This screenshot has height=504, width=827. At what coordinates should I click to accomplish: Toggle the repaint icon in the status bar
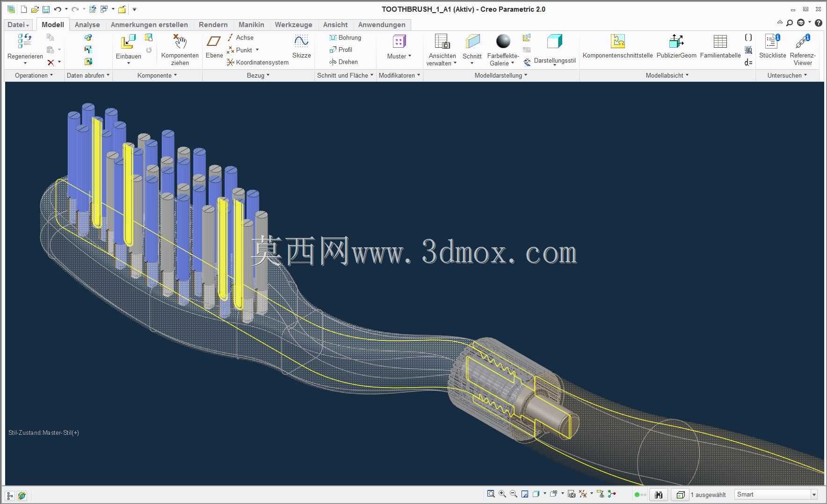(x=525, y=494)
